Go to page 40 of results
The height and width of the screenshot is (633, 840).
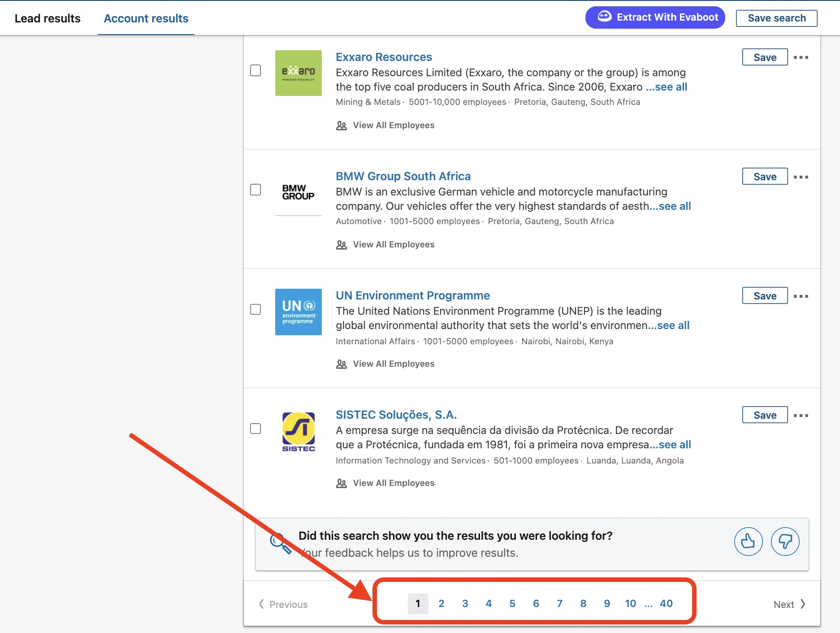666,603
